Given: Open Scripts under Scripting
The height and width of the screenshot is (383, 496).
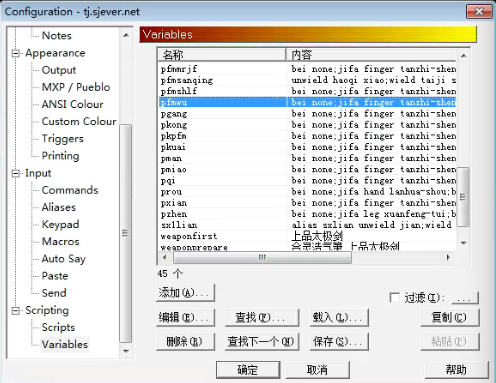Looking at the screenshot, I should pyautogui.click(x=58, y=327).
